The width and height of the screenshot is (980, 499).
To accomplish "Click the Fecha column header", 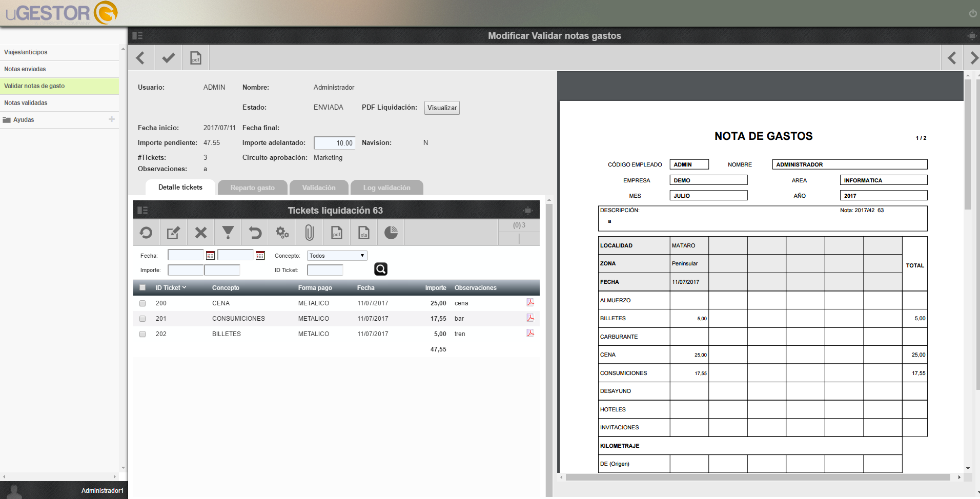I will coord(365,288).
